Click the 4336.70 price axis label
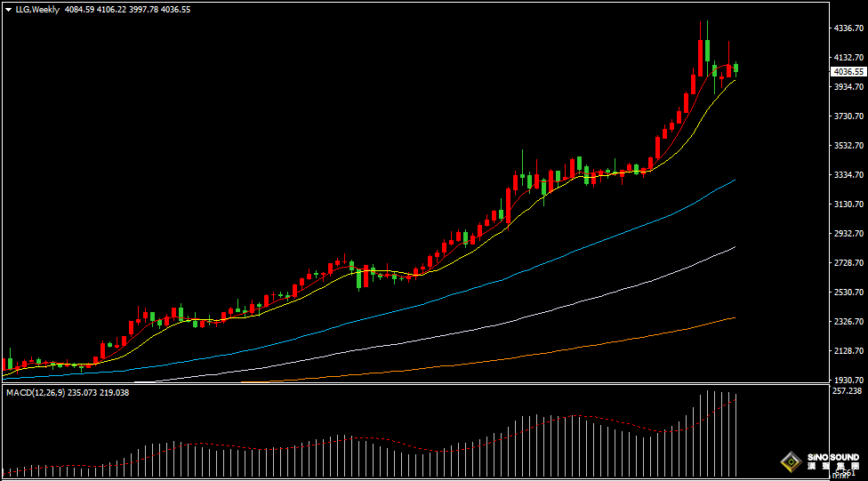The height and width of the screenshot is (481, 868). 846,28
